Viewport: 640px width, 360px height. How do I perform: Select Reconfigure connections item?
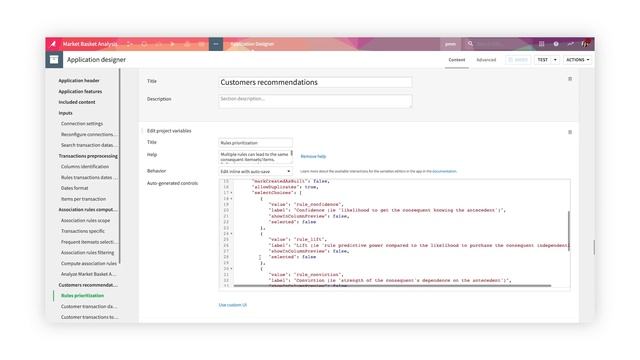(x=88, y=134)
